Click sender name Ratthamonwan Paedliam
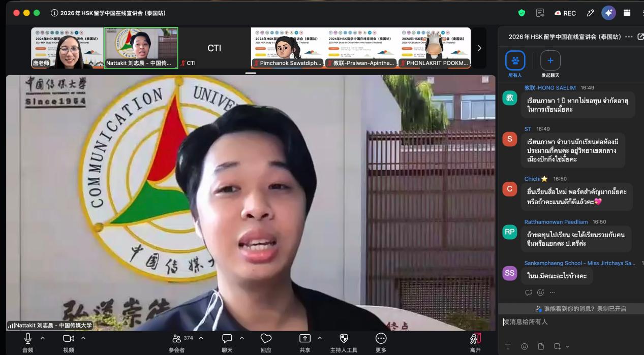The image size is (644, 355). (556, 222)
